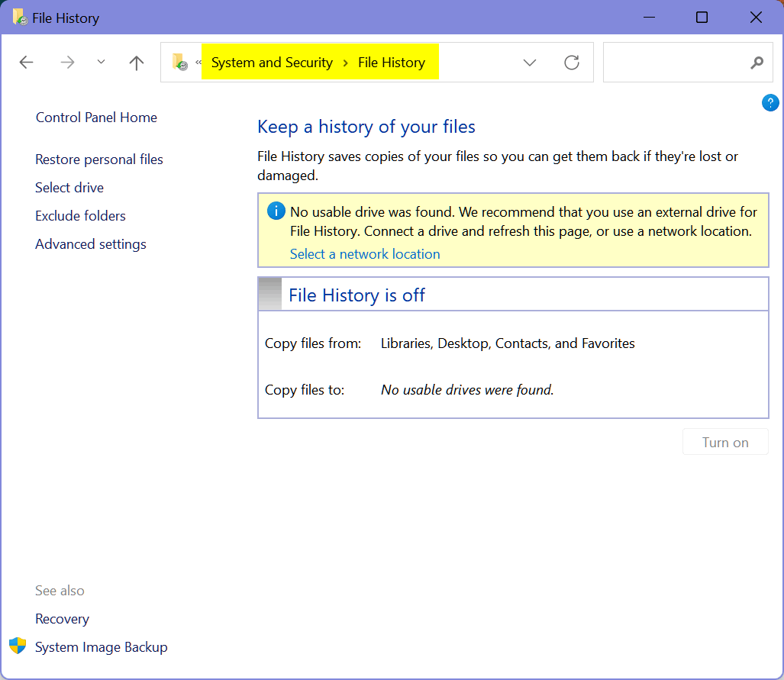Click Select a network location link
This screenshot has width=784, height=680.
tap(365, 254)
